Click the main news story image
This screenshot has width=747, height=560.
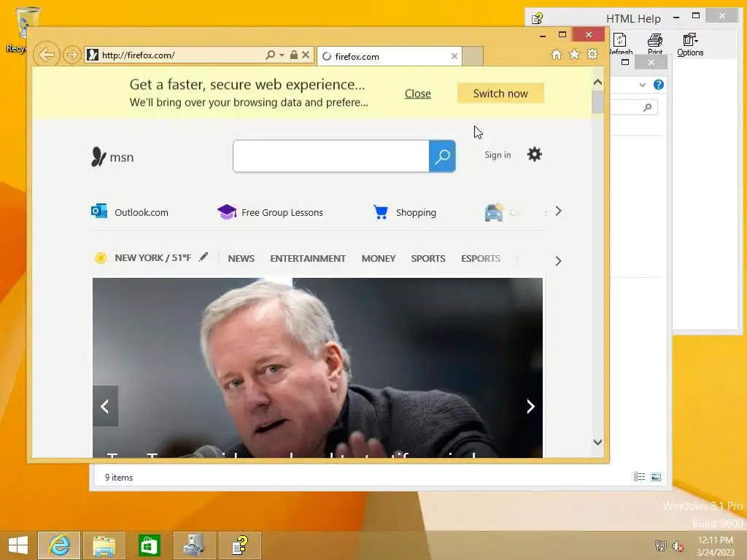click(317, 367)
